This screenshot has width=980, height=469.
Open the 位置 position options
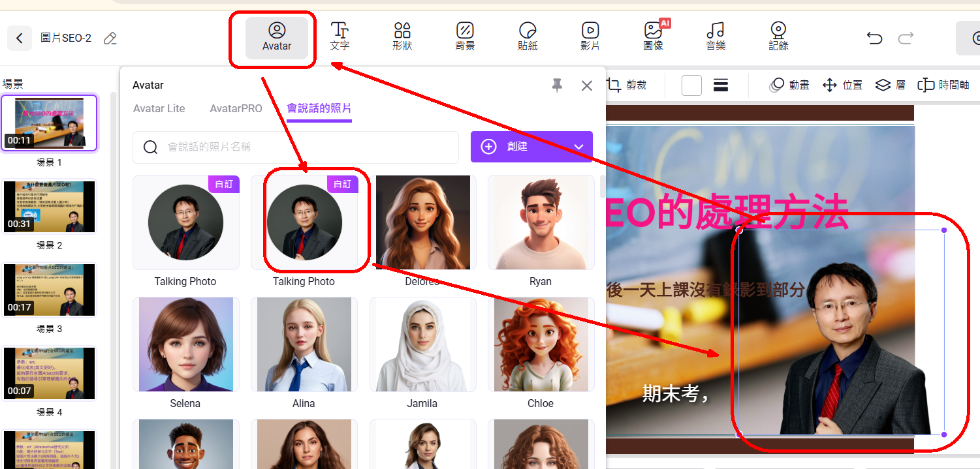pos(842,85)
